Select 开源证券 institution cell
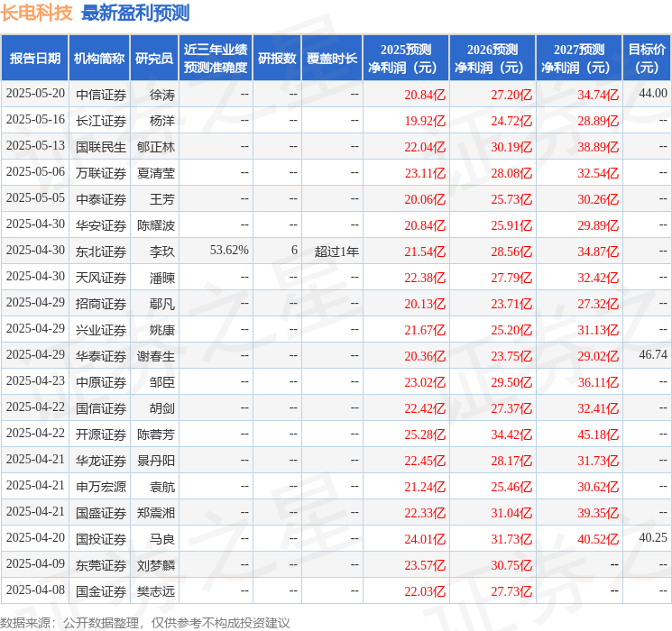This screenshot has width=672, height=631. point(101,434)
